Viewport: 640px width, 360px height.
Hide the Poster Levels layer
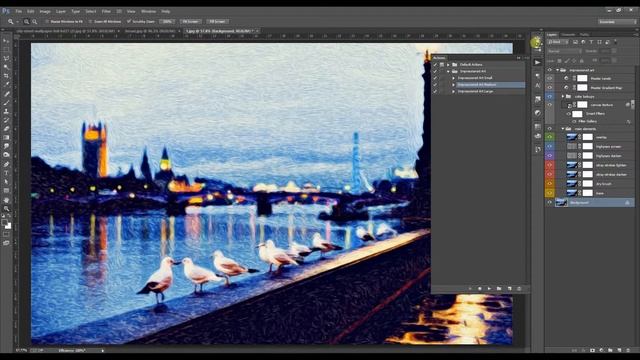tap(550, 78)
